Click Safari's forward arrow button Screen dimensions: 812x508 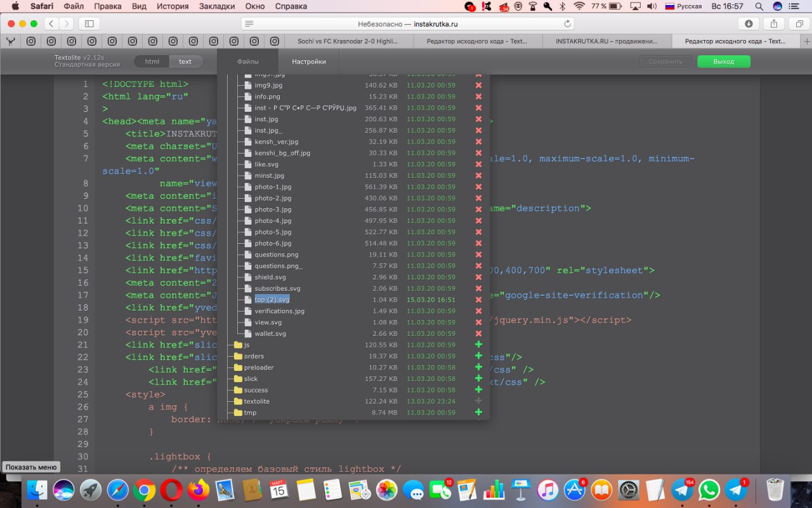click(x=66, y=23)
